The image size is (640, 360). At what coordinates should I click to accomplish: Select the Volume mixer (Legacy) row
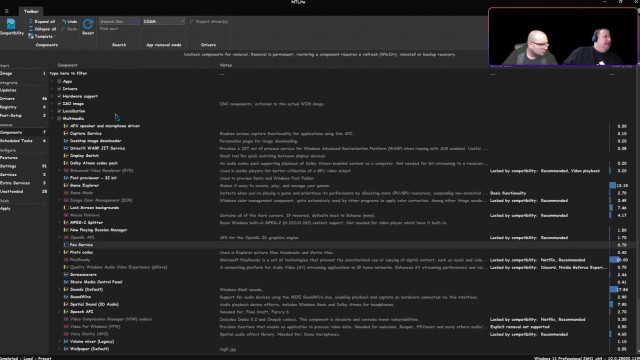click(92, 341)
